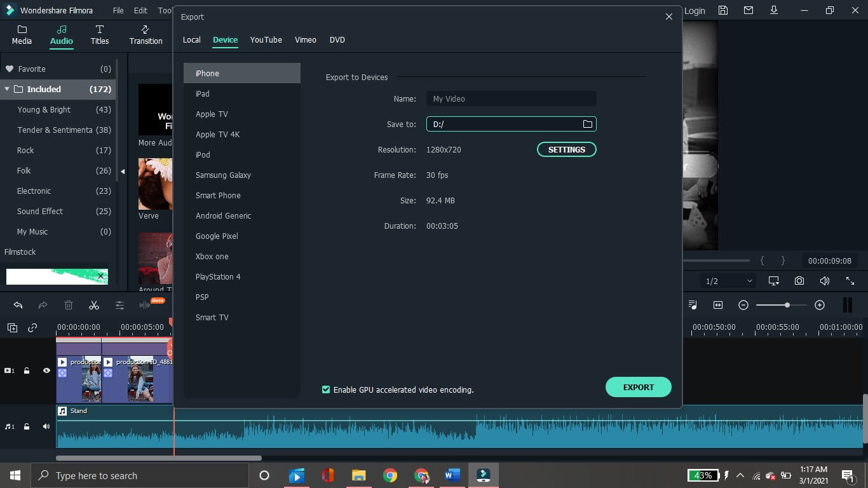
Task: Mute audio track 1 speaker icon
Action: (x=46, y=426)
